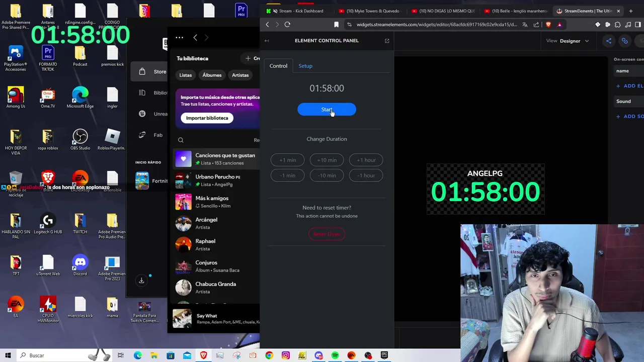644x362 pixels.
Task: Open the View Designer dropdown
Action: (568, 41)
